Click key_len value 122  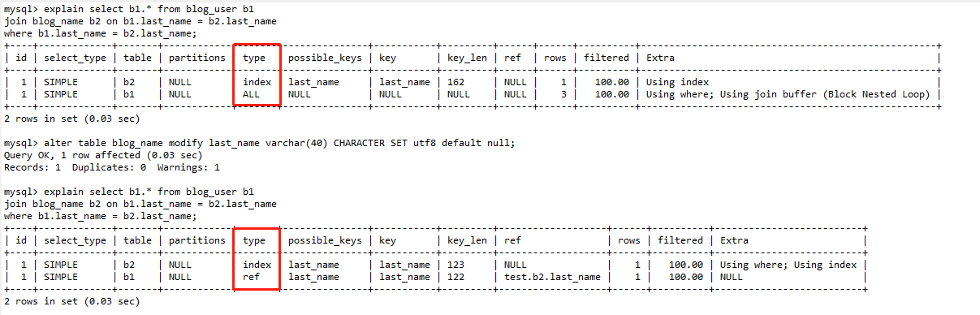(x=455, y=277)
